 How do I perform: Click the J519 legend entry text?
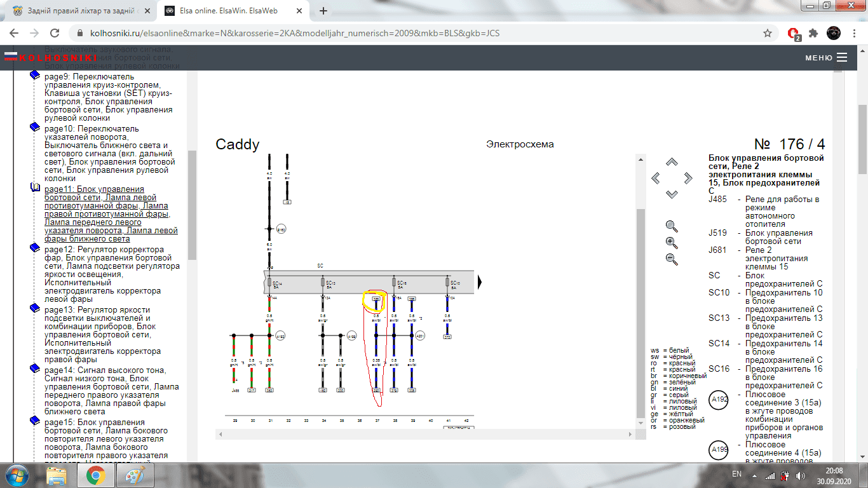778,237
